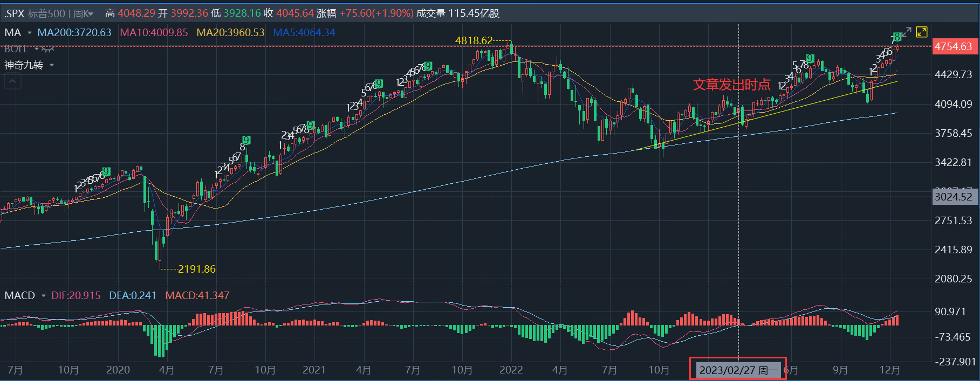980x381 pixels.
Task: Click the 开 3992.36 open value
Action: pos(183,13)
